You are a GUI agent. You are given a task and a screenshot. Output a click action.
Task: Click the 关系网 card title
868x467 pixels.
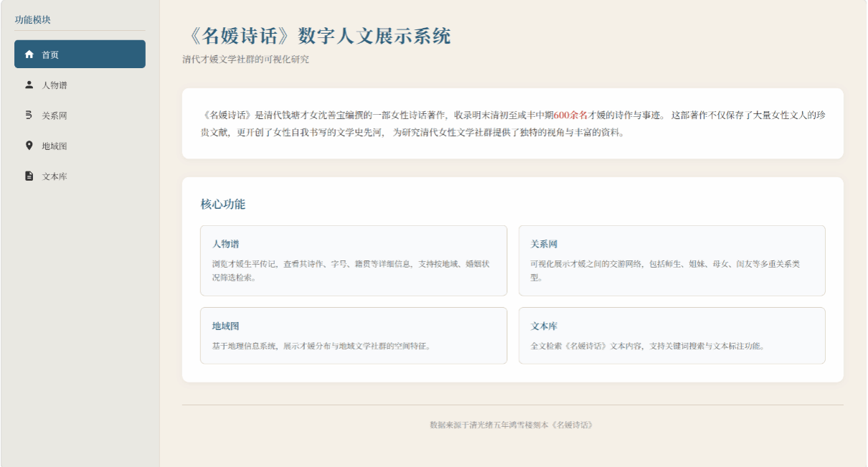[x=544, y=244]
